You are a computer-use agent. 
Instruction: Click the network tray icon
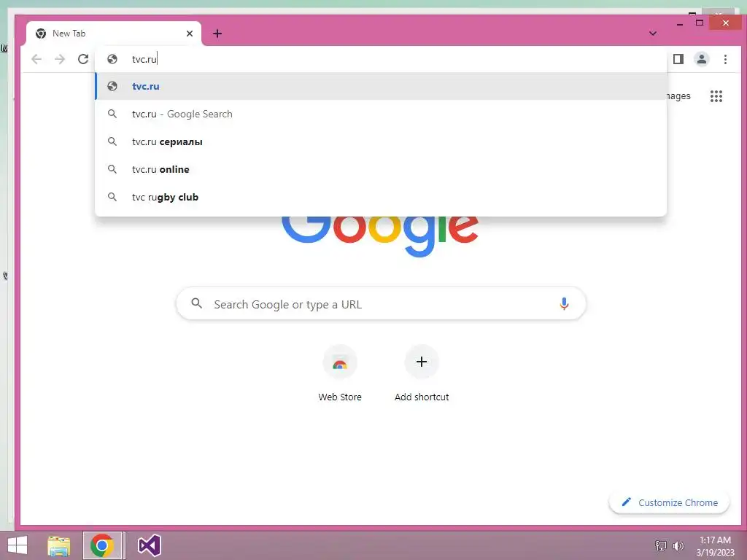(661, 545)
